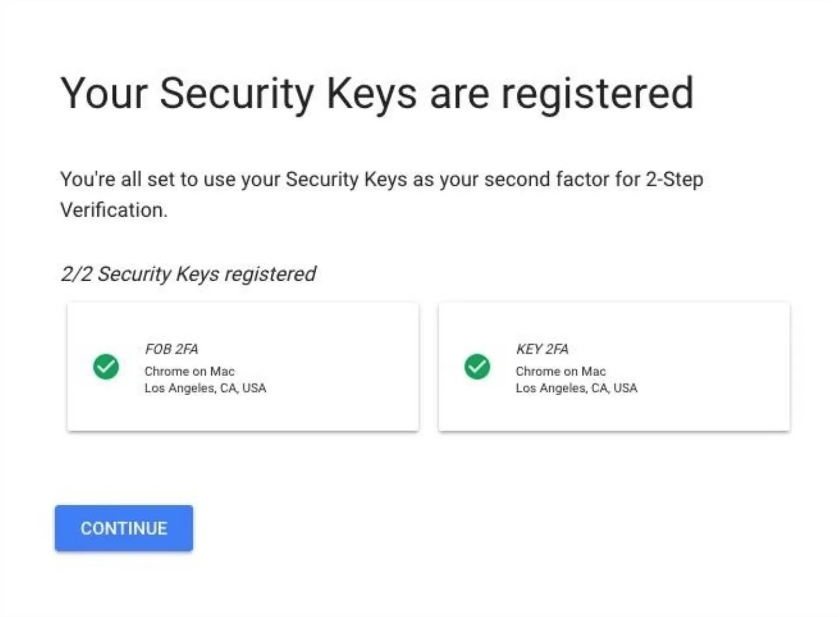Click 2-Step text in the description
Screen dimensions: 840x617
(675, 179)
